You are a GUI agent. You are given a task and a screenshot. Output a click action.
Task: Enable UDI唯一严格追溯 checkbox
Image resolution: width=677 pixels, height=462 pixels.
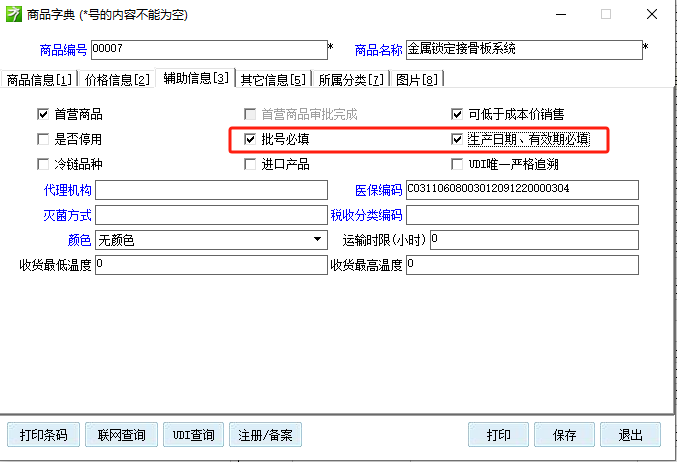[x=458, y=164]
